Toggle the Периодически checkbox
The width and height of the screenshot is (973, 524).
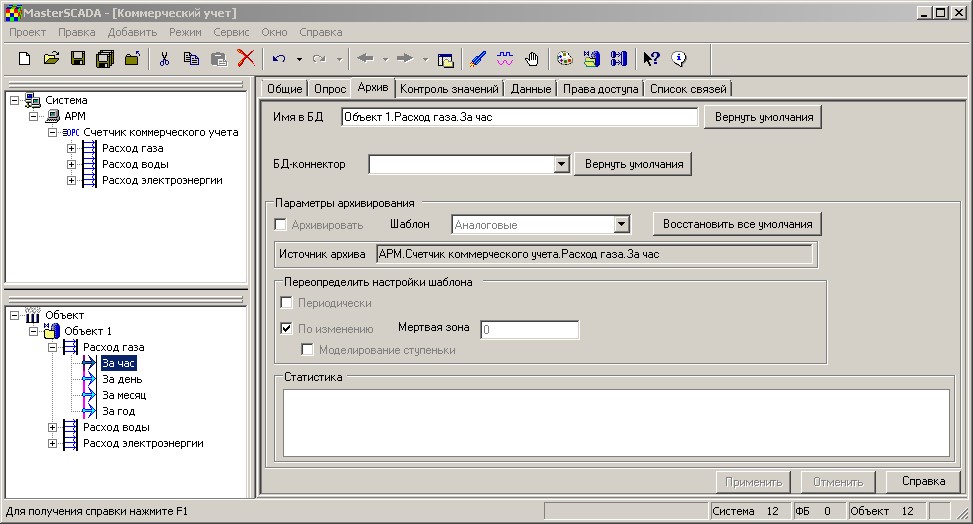286,302
